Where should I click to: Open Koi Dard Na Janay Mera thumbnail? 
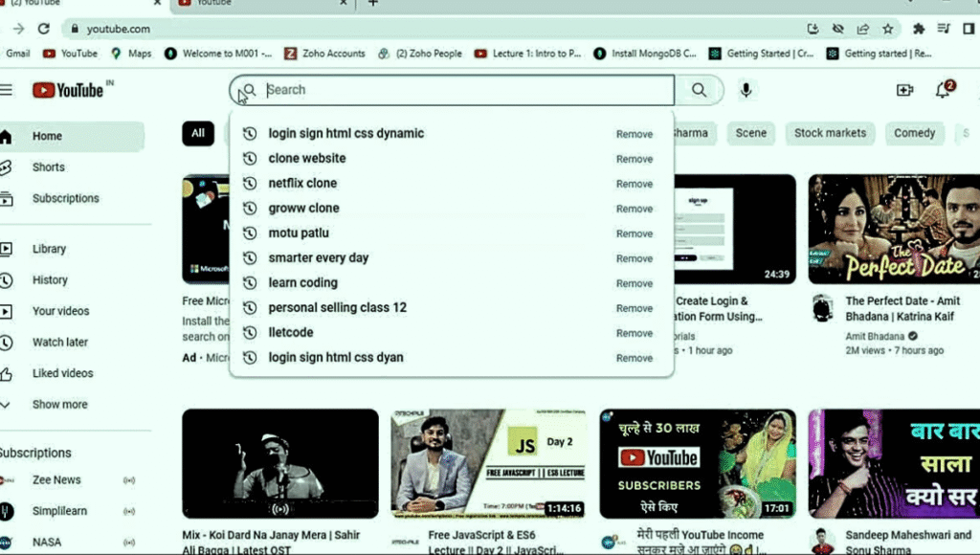click(280, 464)
